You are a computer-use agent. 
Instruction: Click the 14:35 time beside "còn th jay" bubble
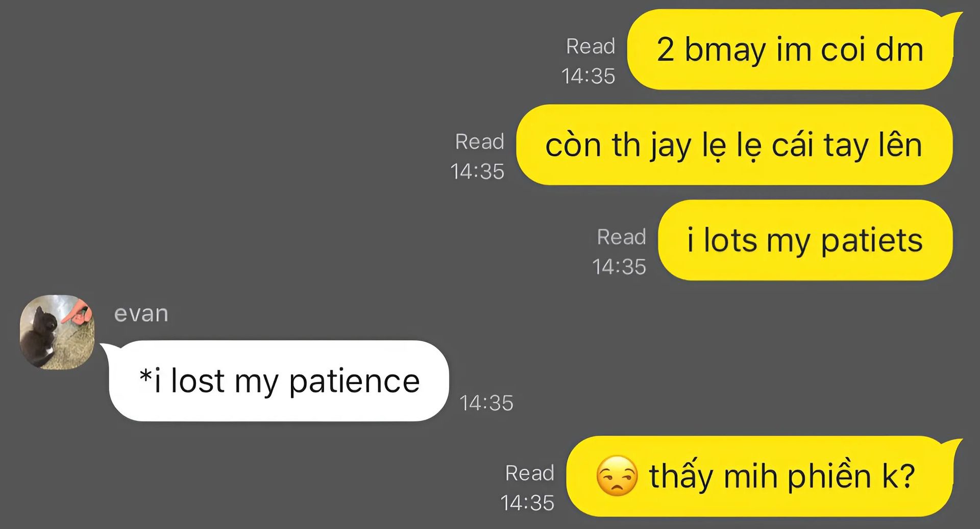point(477,171)
